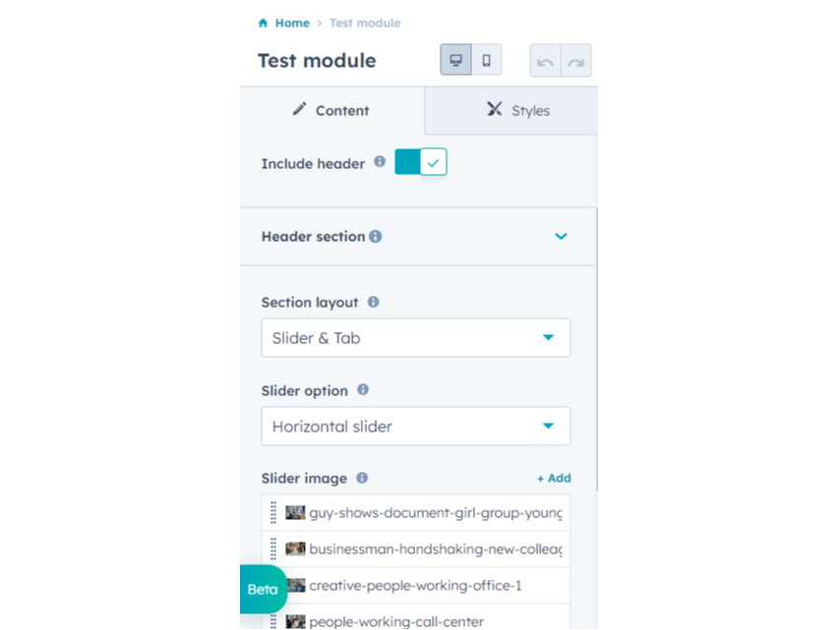The image size is (840, 630).
Task: Toggle the Include header switch
Action: click(x=421, y=162)
